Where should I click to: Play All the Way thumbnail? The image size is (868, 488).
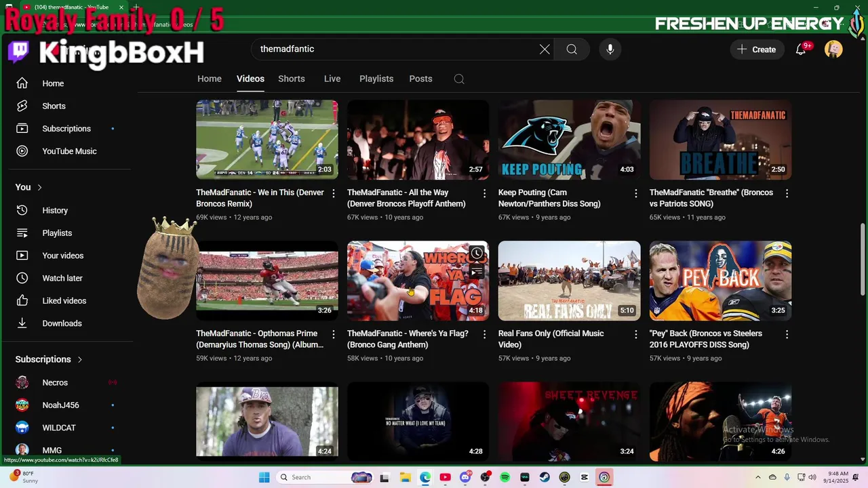418,140
